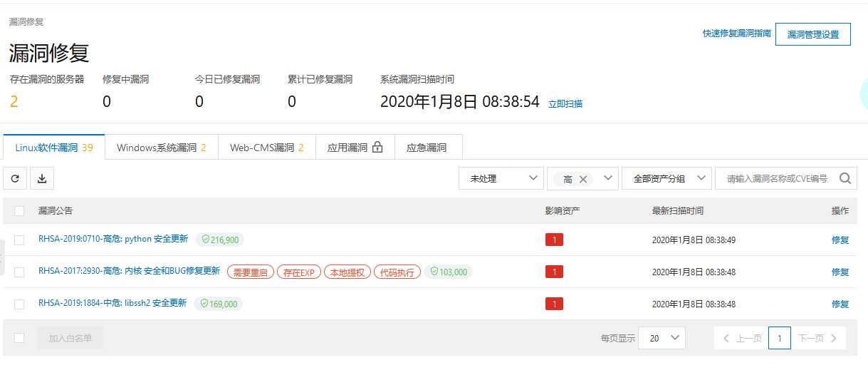Open the 未处理 status dropdown
The image size is (868, 385).
[x=501, y=179]
